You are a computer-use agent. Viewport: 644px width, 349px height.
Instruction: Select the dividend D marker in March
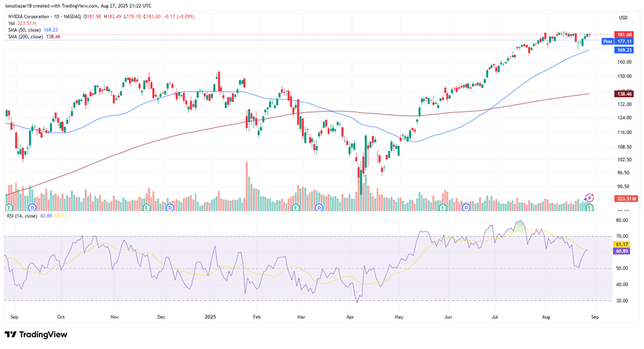coord(319,207)
